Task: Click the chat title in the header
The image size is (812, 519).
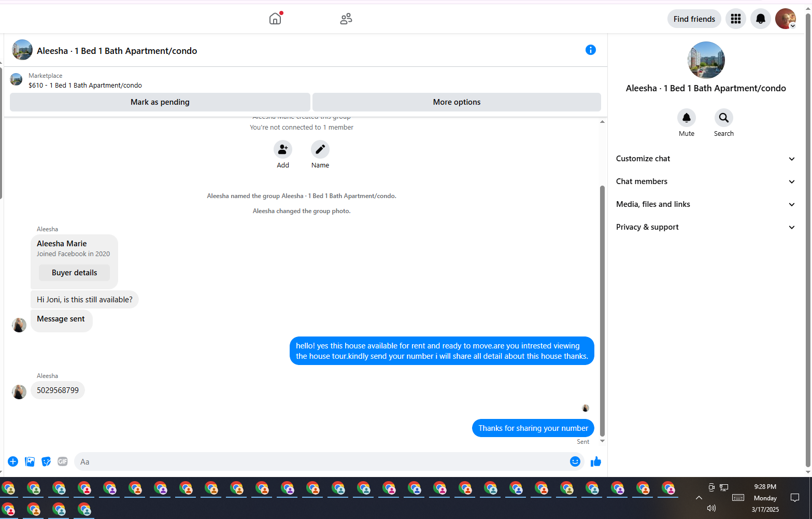Action: click(x=117, y=51)
